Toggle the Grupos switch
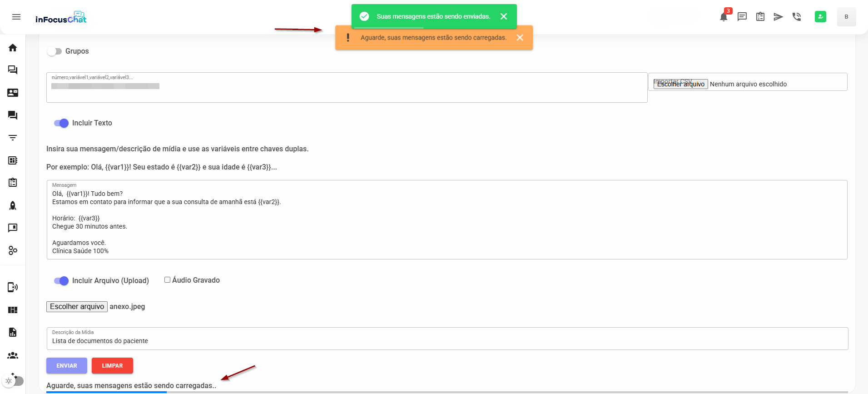 55,51
